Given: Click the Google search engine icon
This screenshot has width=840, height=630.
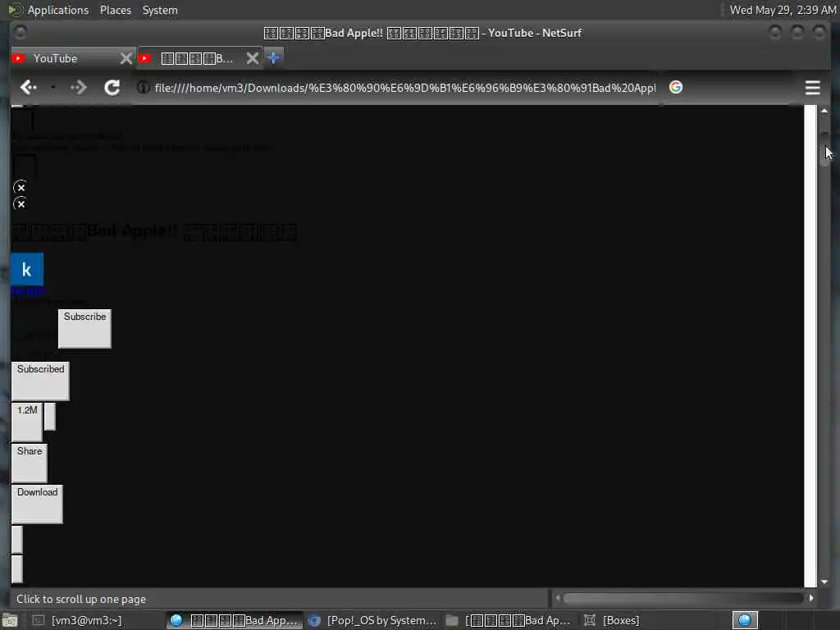Looking at the screenshot, I should [676, 87].
